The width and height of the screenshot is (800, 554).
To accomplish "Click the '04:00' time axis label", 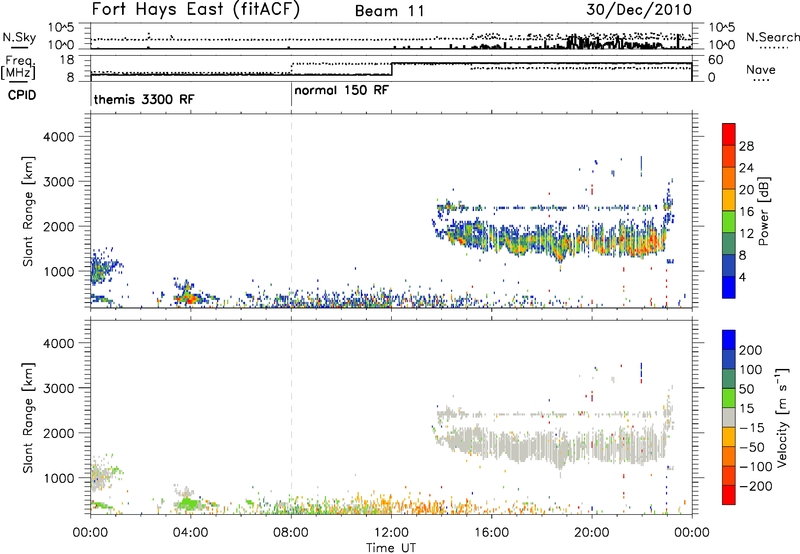I will 191,533.
